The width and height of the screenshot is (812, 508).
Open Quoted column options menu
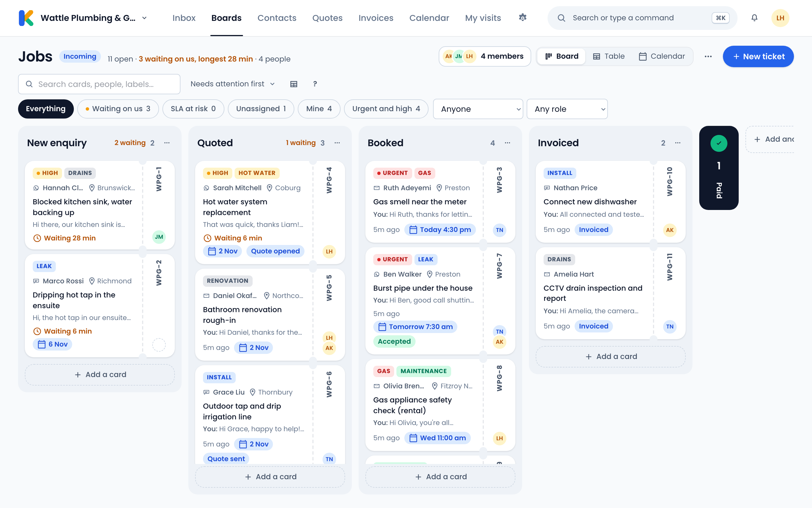(337, 143)
